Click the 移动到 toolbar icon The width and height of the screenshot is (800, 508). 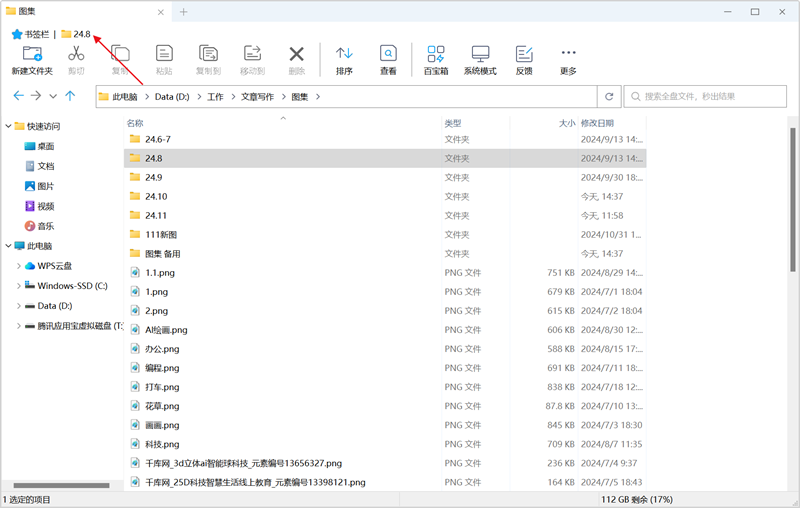252,53
